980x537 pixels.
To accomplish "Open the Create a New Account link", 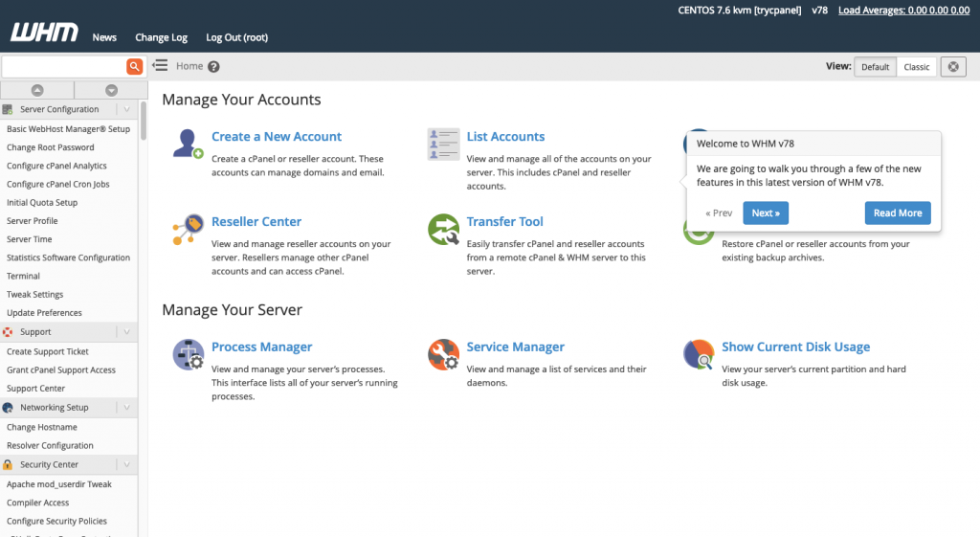I will coord(277,136).
